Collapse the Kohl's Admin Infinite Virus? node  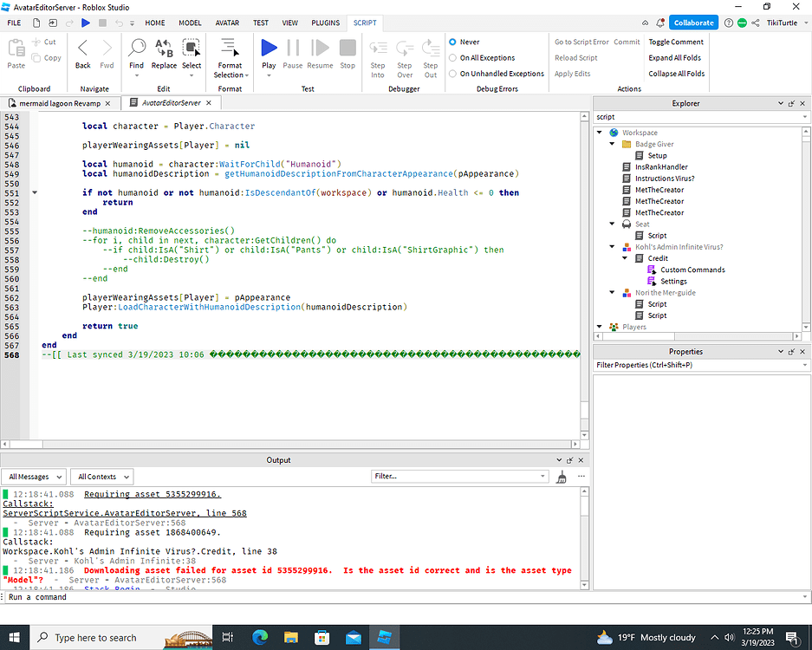pyautogui.click(x=611, y=246)
